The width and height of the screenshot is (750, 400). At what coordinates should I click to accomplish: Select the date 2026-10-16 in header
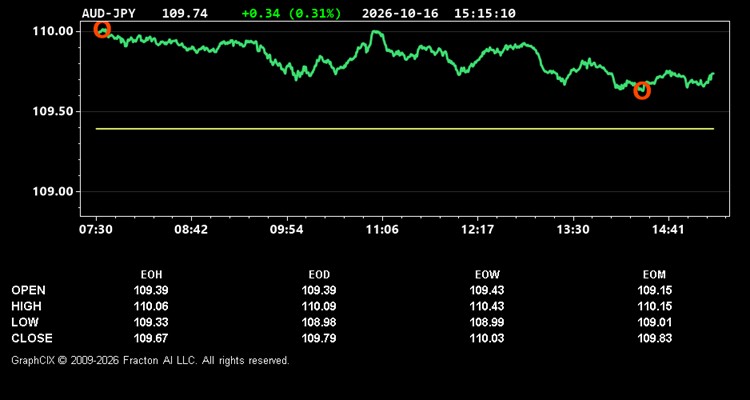coord(400,13)
